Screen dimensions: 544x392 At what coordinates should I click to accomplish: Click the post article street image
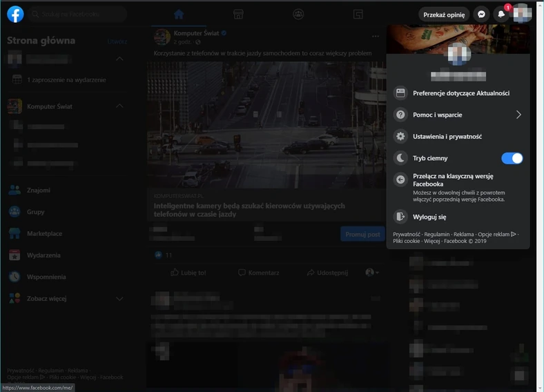[266, 125]
